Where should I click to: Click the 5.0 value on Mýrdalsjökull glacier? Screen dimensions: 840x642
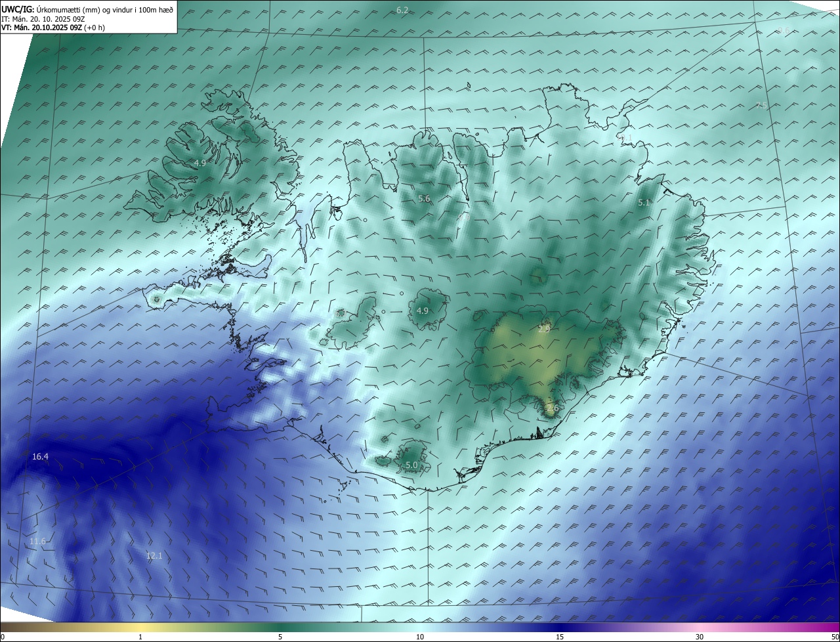(x=411, y=465)
